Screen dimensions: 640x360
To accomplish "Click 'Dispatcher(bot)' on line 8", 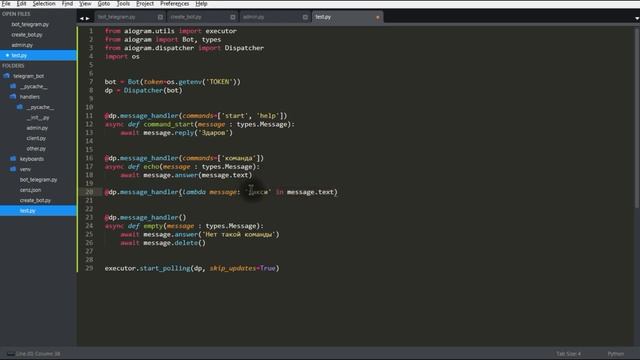I will pyautogui.click(x=153, y=90).
